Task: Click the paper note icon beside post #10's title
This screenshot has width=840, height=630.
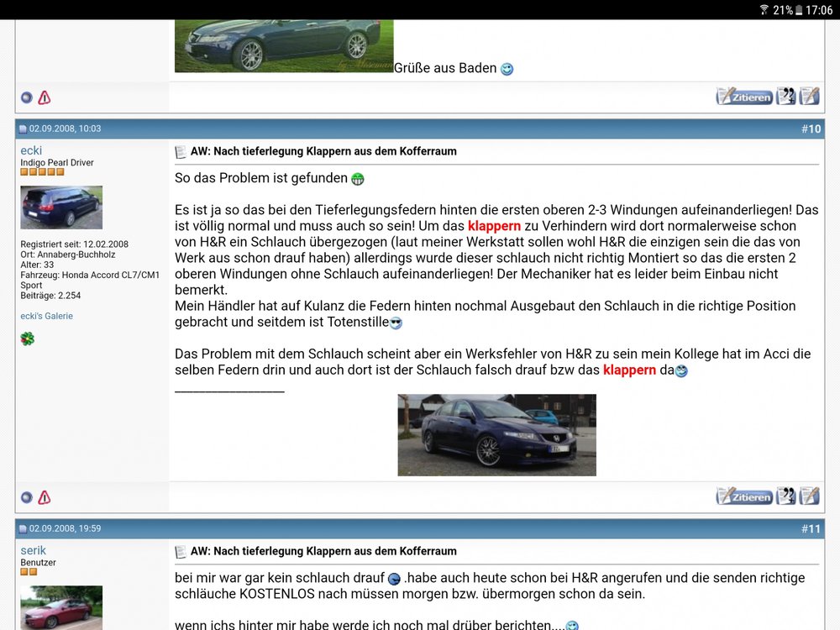Action: click(x=181, y=151)
